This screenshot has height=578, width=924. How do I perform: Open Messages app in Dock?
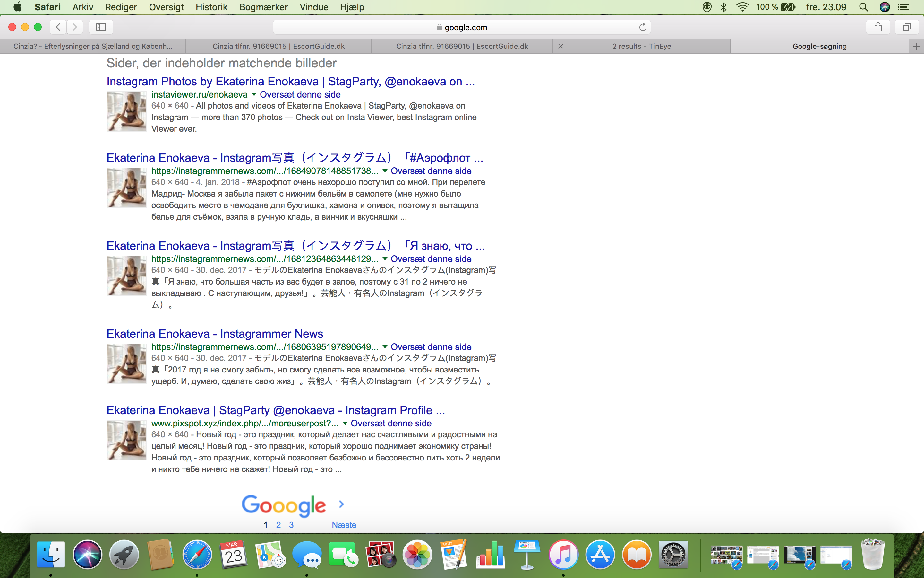[x=307, y=554]
